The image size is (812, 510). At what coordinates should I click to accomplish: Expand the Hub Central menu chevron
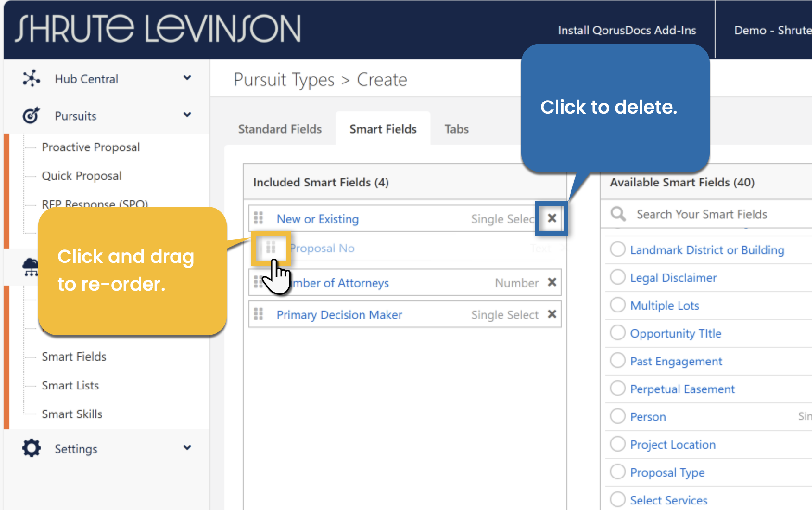point(187,78)
